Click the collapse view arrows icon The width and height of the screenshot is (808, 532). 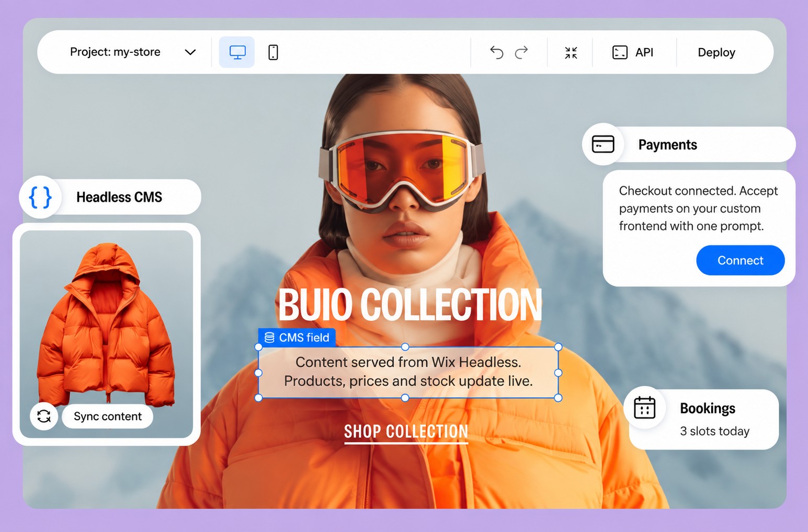coord(571,52)
